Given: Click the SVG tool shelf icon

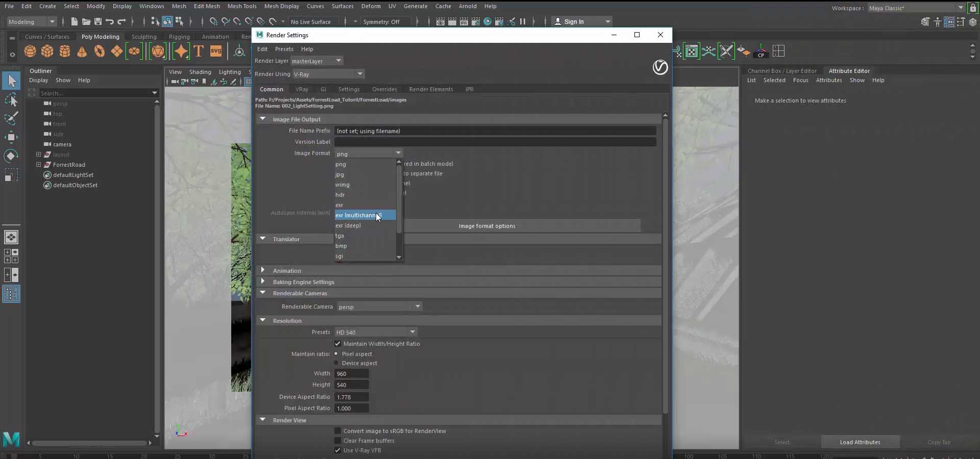Looking at the screenshot, I should click(x=216, y=51).
